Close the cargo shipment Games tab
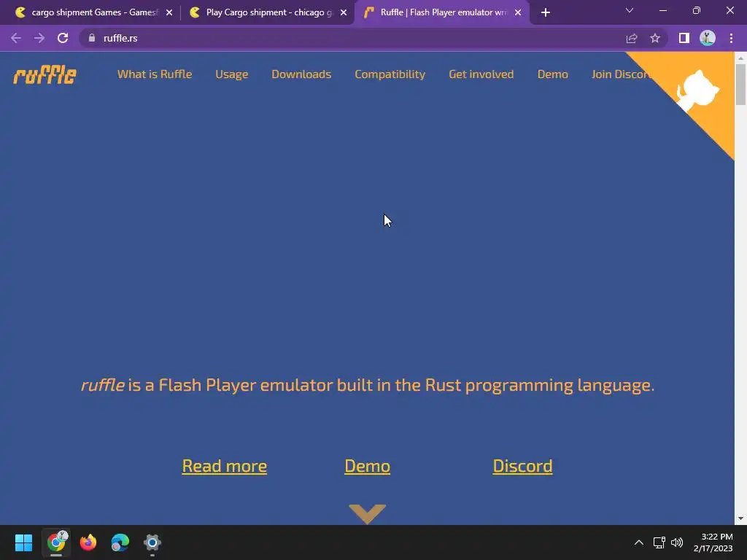This screenshot has height=560, width=747. tap(169, 12)
